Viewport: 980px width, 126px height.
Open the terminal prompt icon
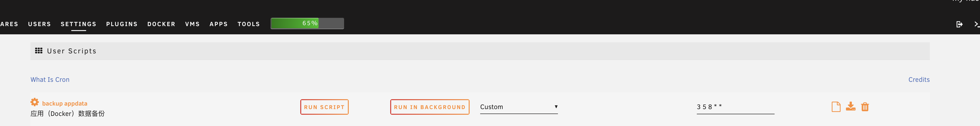pos(976,24)
